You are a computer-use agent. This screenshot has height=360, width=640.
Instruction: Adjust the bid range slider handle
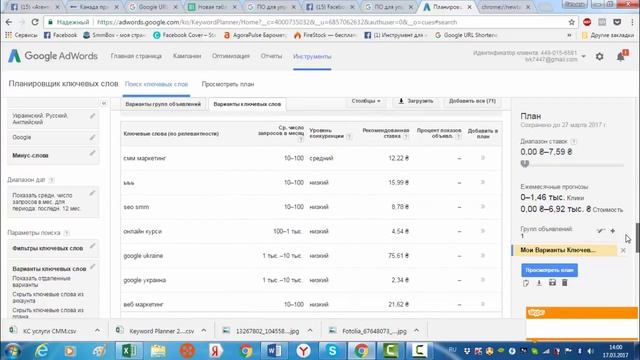pyautogui.click(x=525, y=164)
